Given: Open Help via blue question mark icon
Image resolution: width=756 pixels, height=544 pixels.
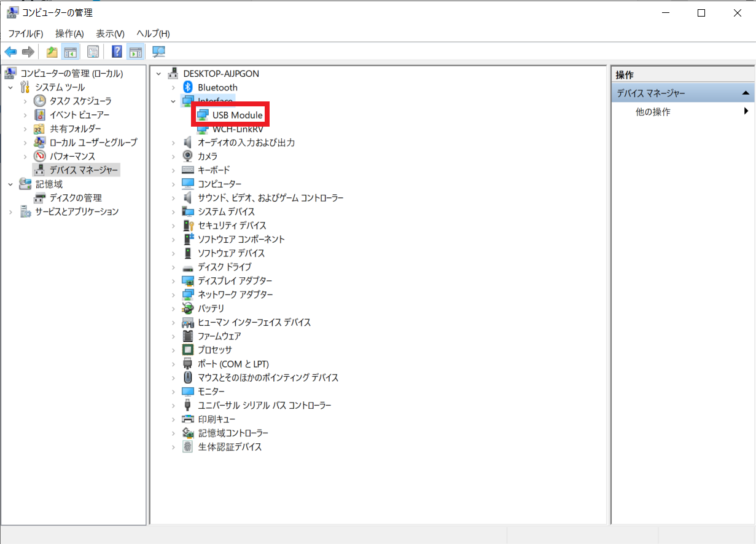Looking at the screenshot, I should pos(117,52).
